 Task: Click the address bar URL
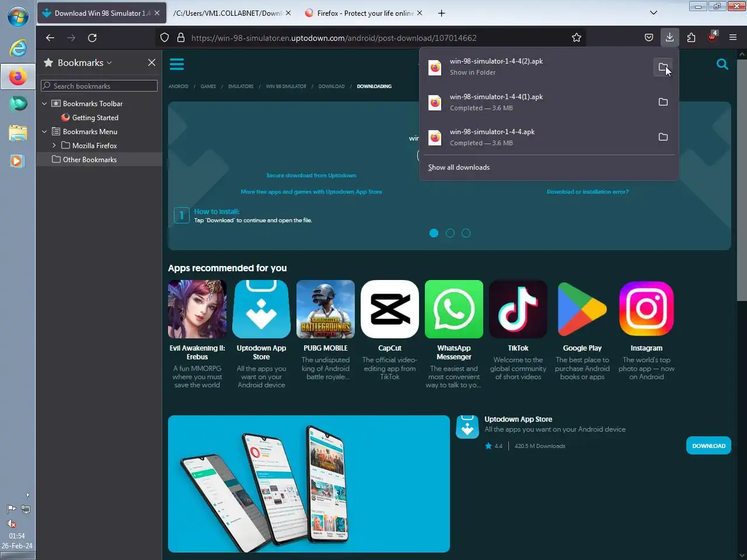coord(334,37)
